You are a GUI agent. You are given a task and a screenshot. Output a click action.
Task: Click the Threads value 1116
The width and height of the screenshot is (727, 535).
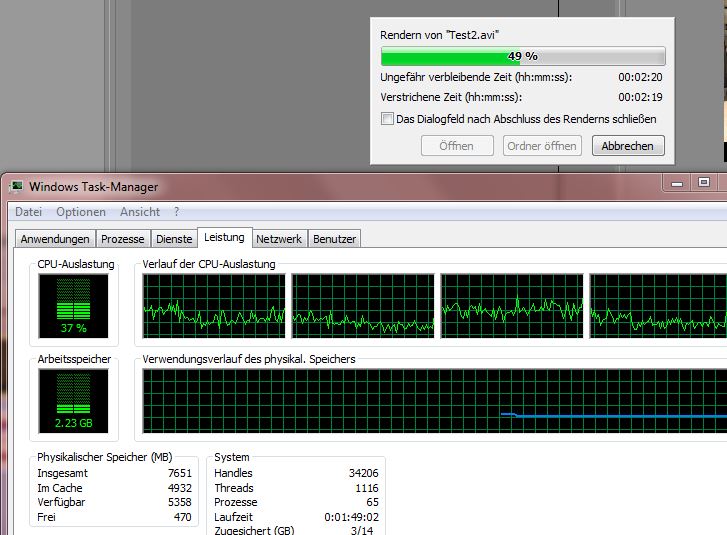[367, 488]
